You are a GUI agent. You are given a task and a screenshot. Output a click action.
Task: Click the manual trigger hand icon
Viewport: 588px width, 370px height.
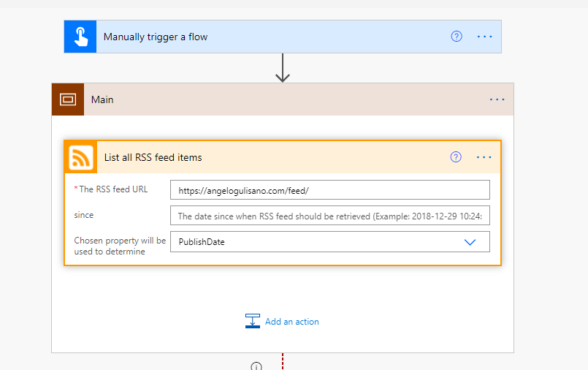(80, 37)
